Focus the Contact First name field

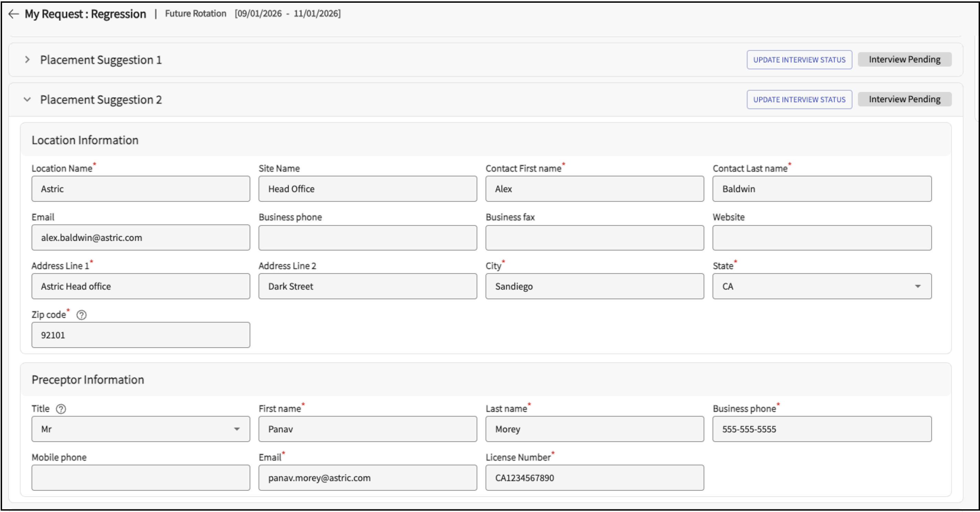pos(595,189)
